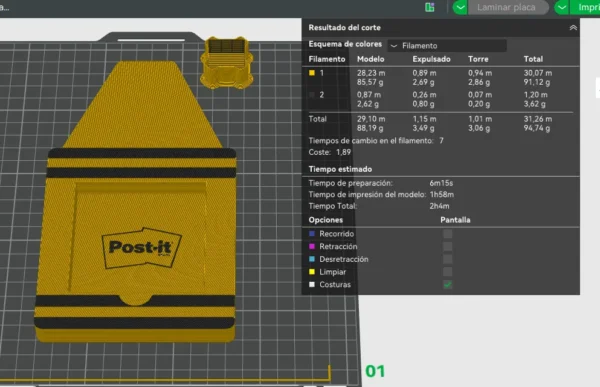600x387 pixels.
Task: Click the dark swatch of filament 2
Action: (x=312, y=95)
